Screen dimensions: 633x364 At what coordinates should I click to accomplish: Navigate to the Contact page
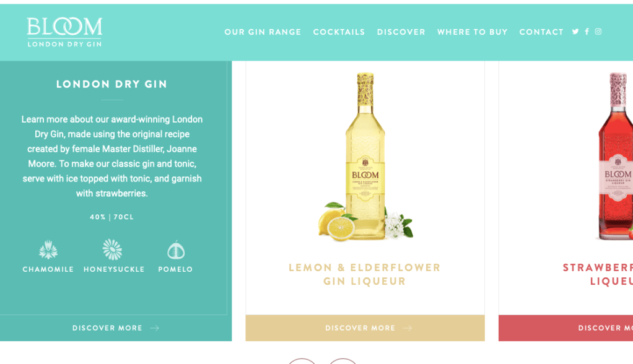click(x=541, y=32)
